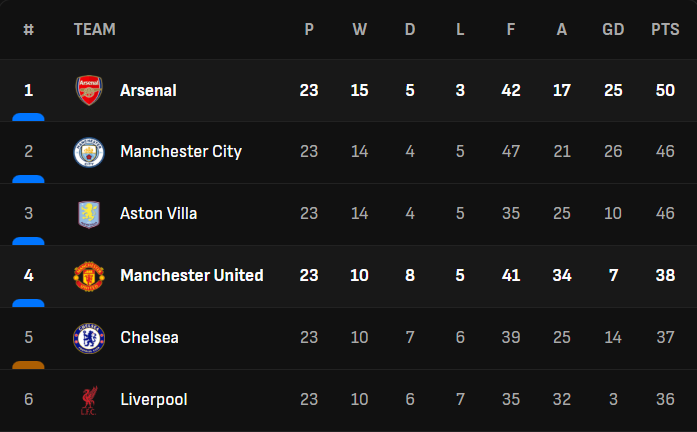697x432 pixels.
Task: Click the Arsenal club crest
Action: coord(88,90)
